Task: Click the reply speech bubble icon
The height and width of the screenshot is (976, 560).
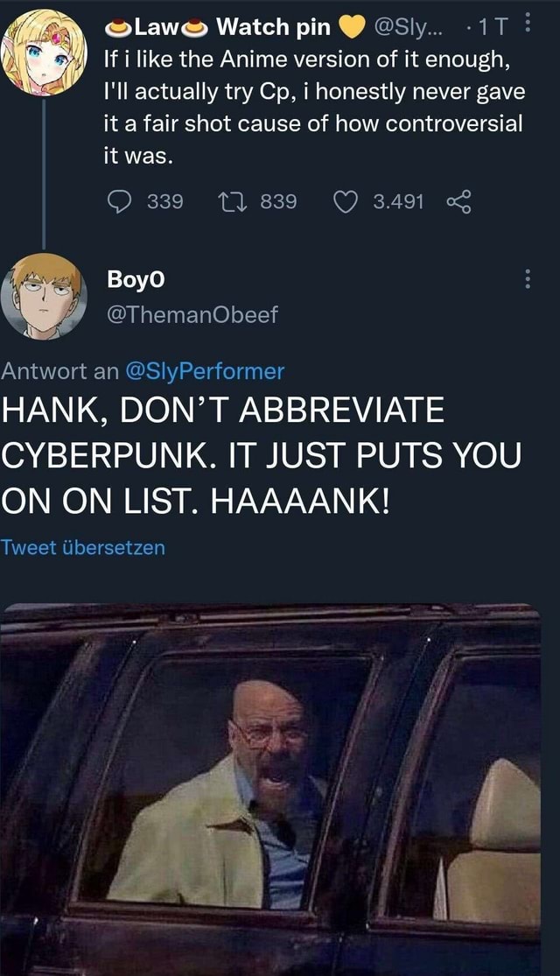Action: [117, 203]
